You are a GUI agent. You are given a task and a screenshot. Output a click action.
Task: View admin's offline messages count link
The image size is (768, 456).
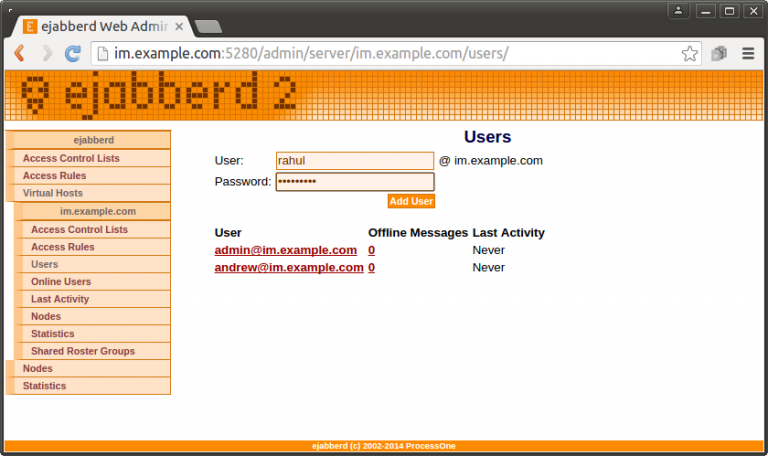coord(371,250)
